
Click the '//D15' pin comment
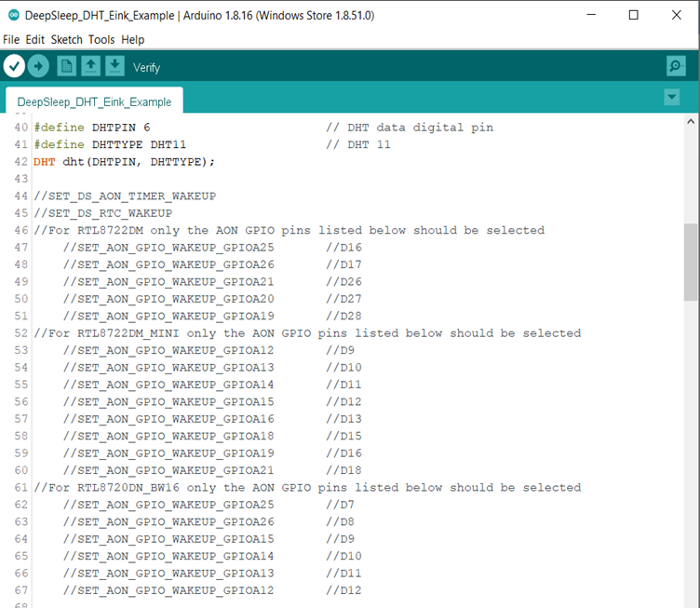pos(343,436)
